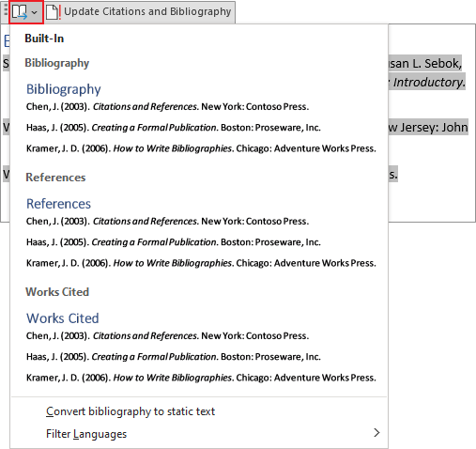Viewport: 476px width, 449px height.
Task: Click Kramer entry in Bibliography preview
Action: (x=201, y=148)
